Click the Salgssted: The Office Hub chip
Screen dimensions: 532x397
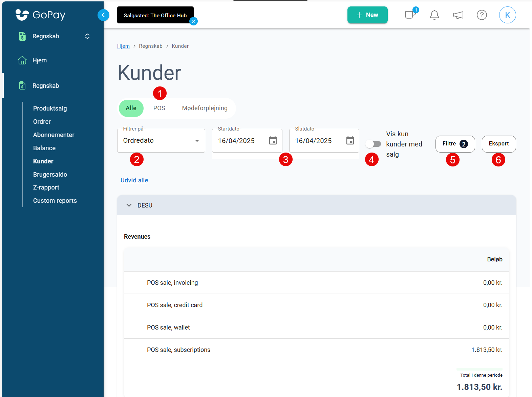155,15
